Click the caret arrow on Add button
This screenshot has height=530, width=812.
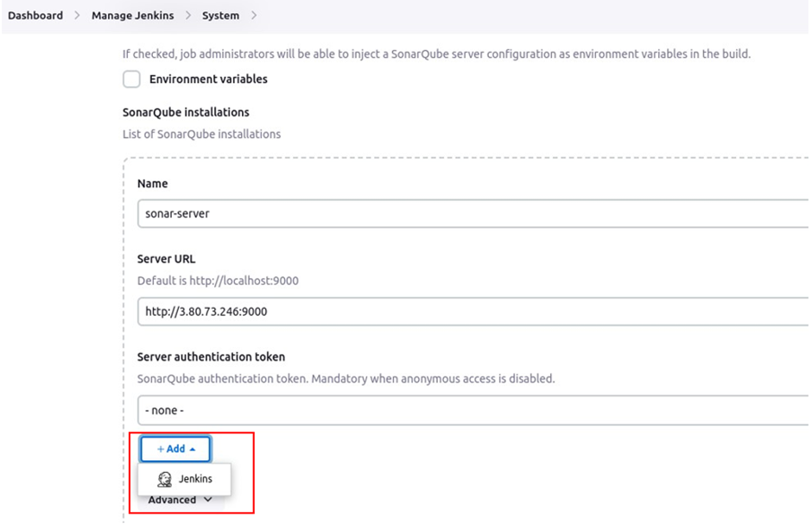coord(193,449)
